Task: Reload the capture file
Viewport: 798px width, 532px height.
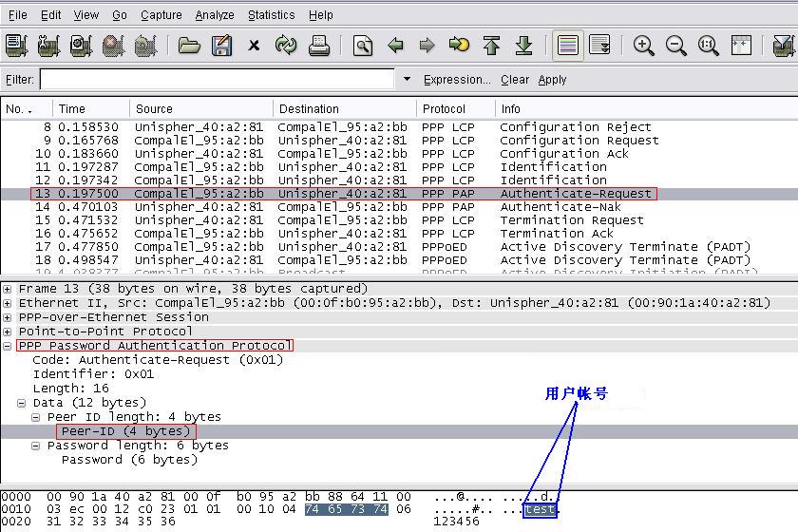Action: pyautogui.click(x=286, y=45)
